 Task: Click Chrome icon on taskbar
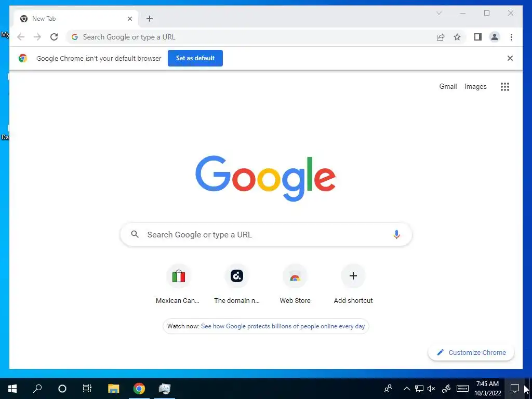tap(139, 389)
